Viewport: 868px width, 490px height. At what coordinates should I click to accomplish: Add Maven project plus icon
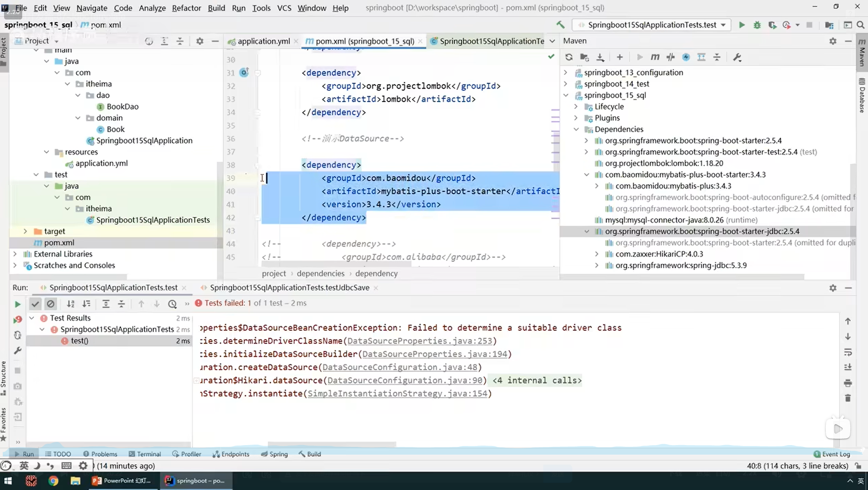[x=619, y=57]
